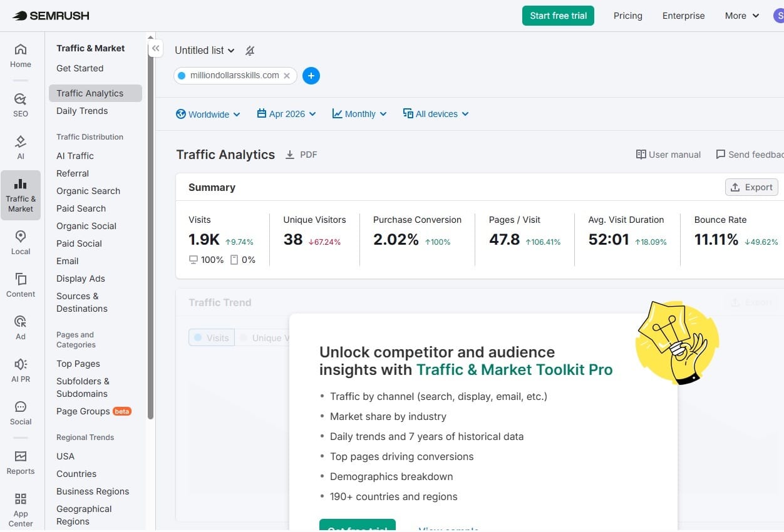Image resolution: width=784 pixels, height=532 pixels.
Task: Open Subfolders & Subdomains menu item
Action: [x=82, y=387]
